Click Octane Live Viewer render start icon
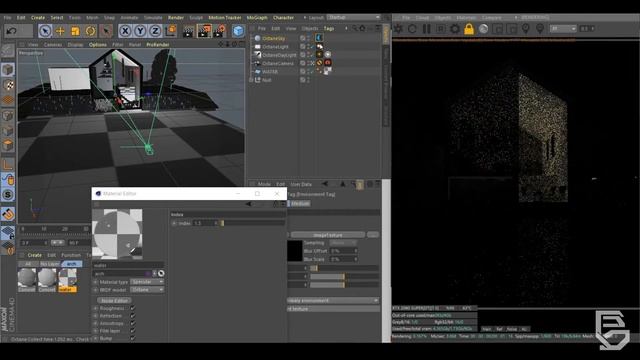The image size is (640, 360). point(398,29)
